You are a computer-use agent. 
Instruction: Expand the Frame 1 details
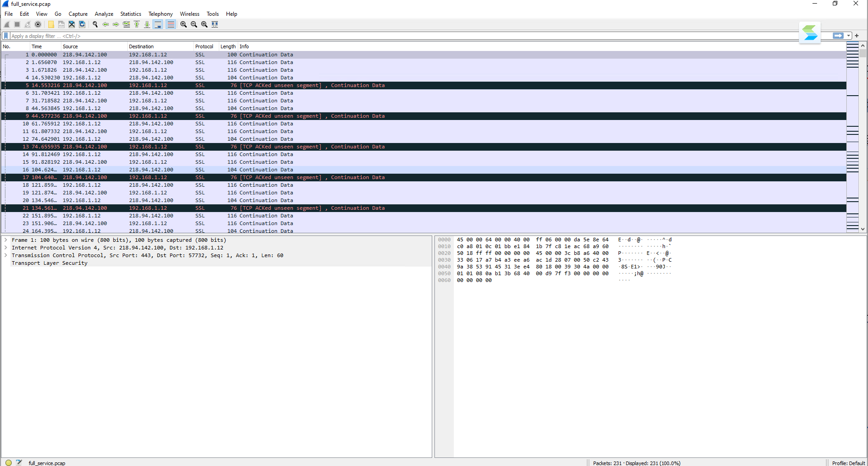point(6,240)
